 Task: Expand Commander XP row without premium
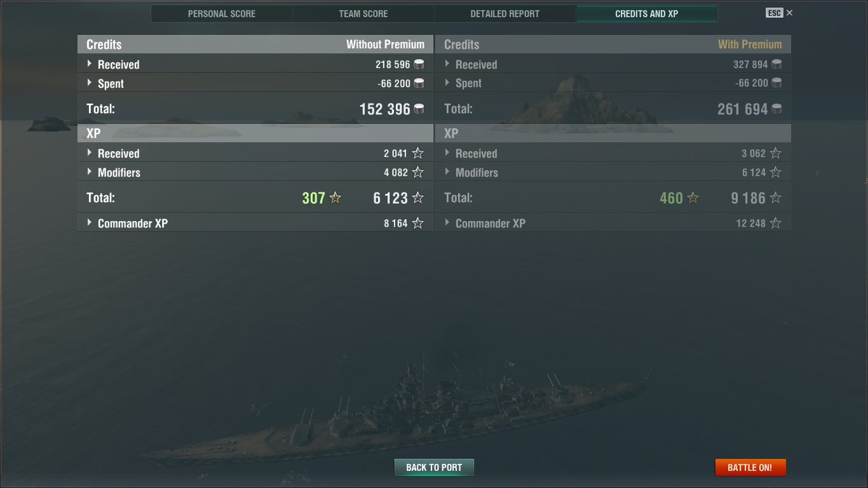(90, 222)
